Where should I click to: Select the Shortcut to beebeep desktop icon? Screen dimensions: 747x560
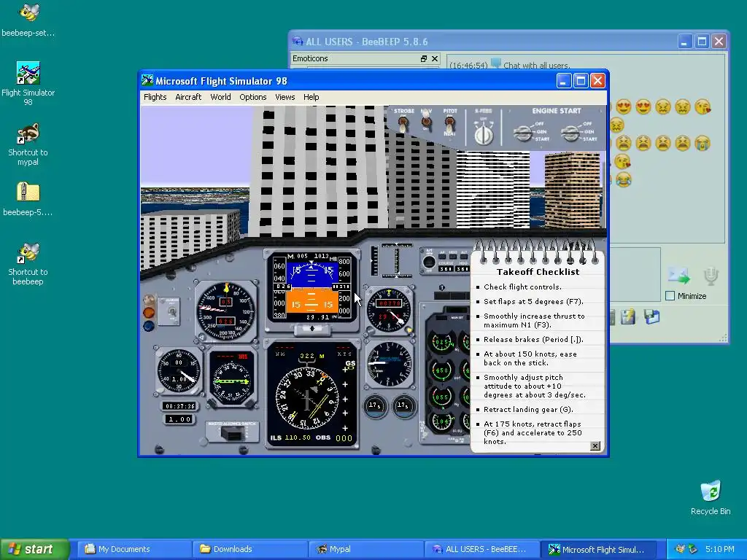pyautogui.click(x=28, y=264)
